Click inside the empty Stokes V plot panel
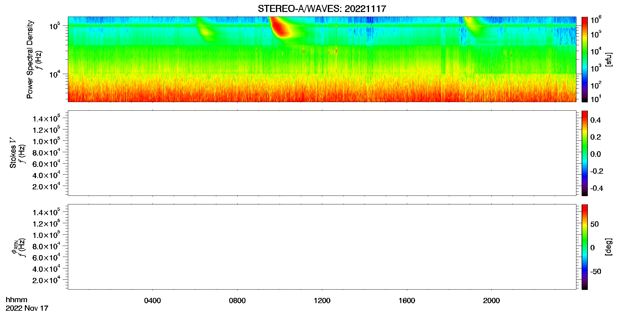 coord(322,153)
